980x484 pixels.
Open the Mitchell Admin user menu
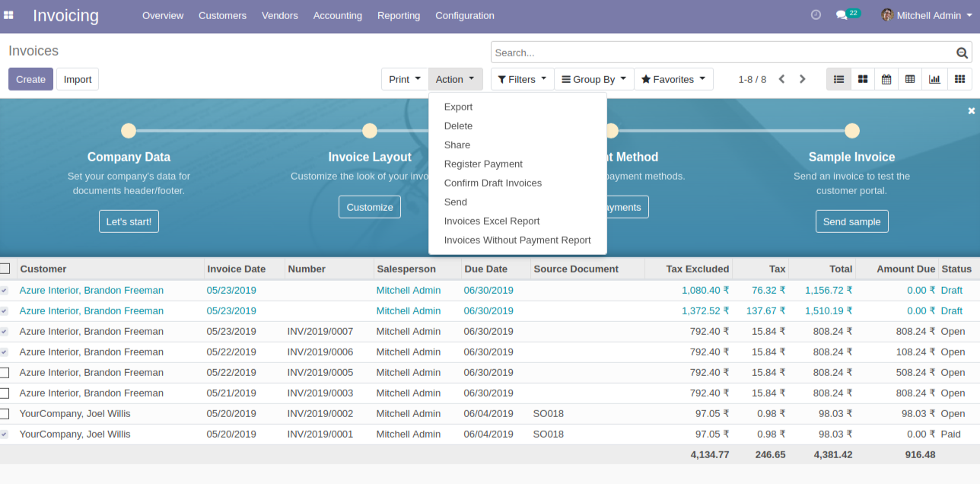926,15
